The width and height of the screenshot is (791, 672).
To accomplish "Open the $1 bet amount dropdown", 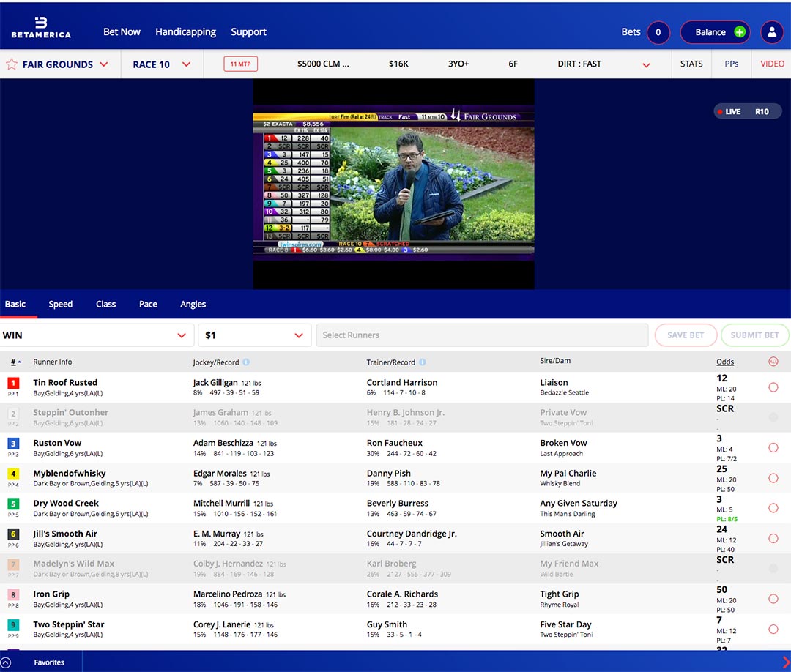I will click(298, 335).
